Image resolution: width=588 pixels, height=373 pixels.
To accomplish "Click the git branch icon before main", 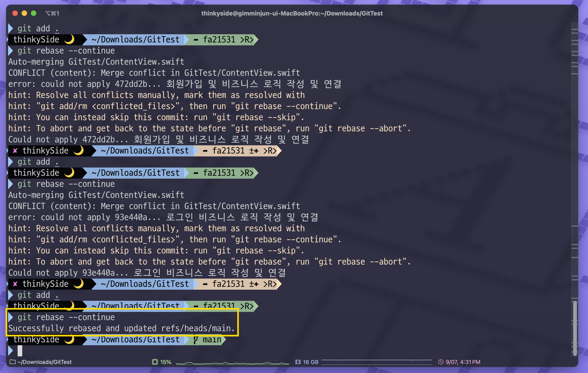I will (x=195, y=340).
